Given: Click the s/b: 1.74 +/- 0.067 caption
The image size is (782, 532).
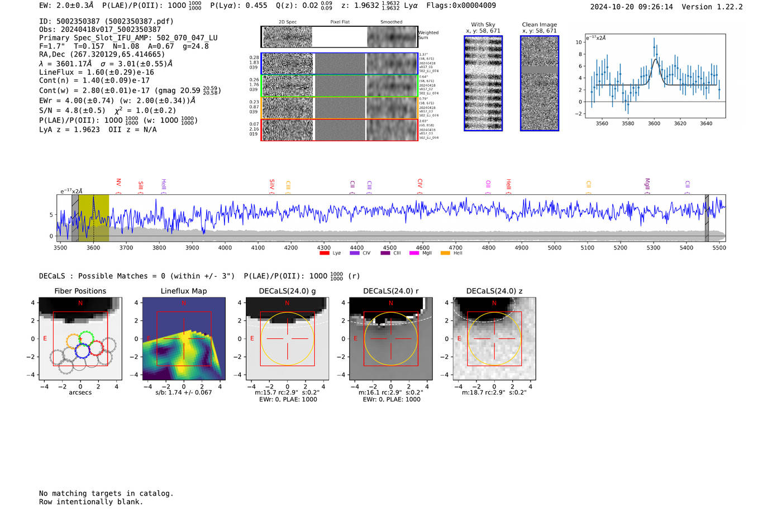Looking at the screenshot, I should [x=184, y=392].
